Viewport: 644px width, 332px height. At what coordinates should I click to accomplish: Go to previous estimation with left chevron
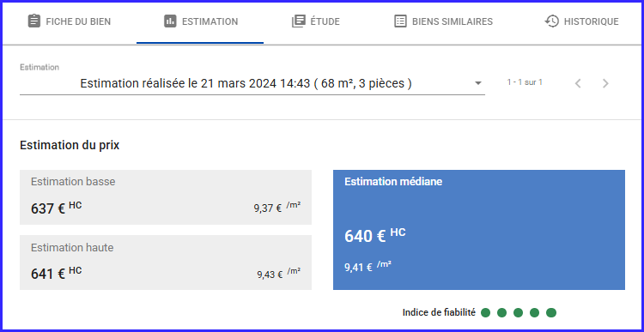click(x=578, y=83)
